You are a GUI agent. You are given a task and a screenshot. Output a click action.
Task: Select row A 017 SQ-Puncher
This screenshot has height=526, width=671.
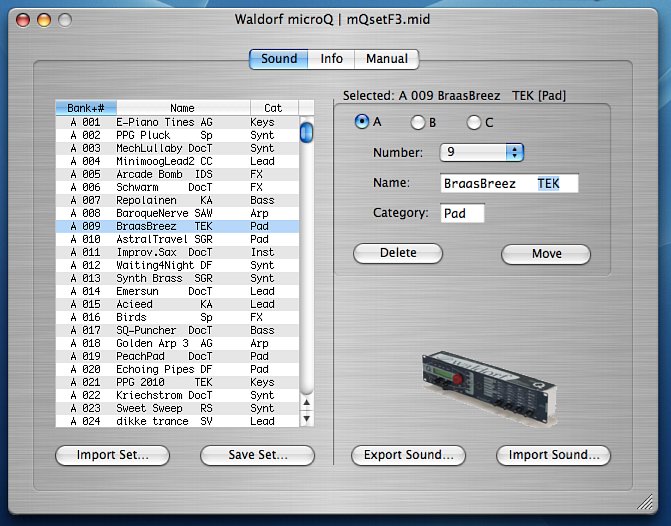click(177, 330)
